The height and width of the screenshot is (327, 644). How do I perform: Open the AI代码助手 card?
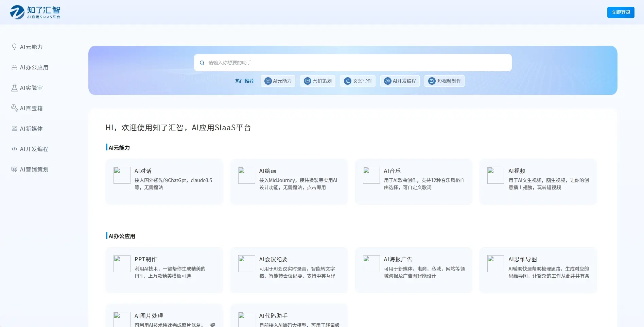click(x=289, y=316)
